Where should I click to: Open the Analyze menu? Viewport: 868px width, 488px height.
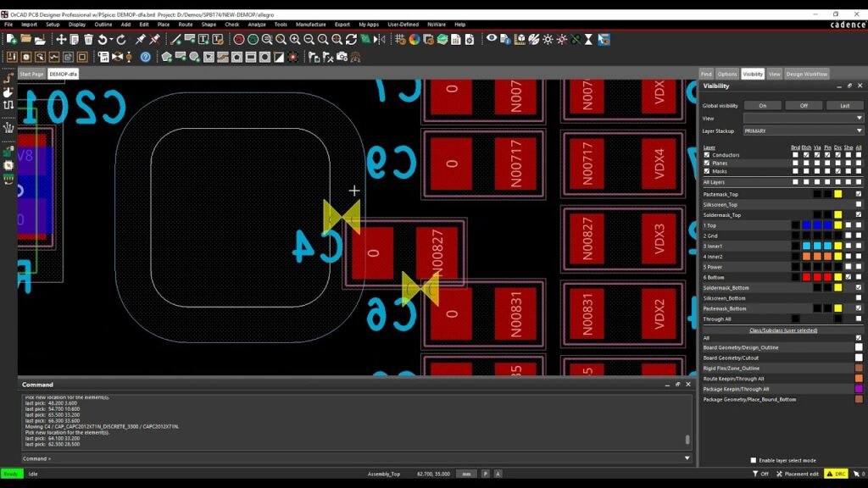(256, 25)
